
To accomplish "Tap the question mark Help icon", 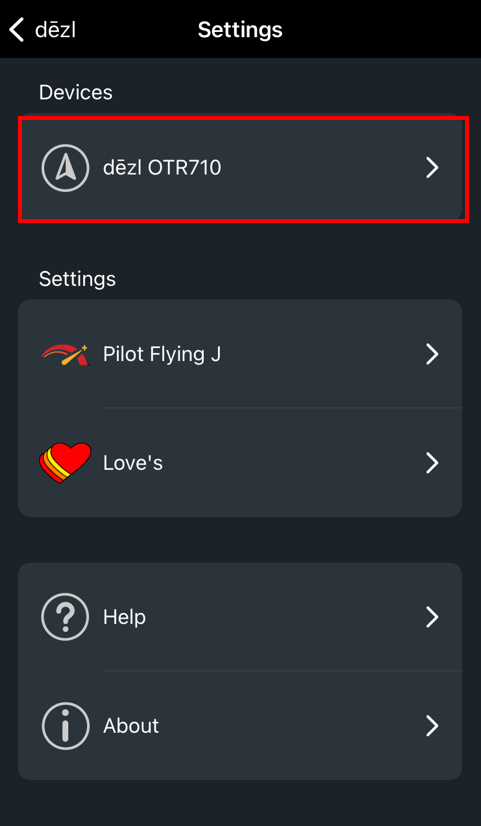I will tap(65, 617).
